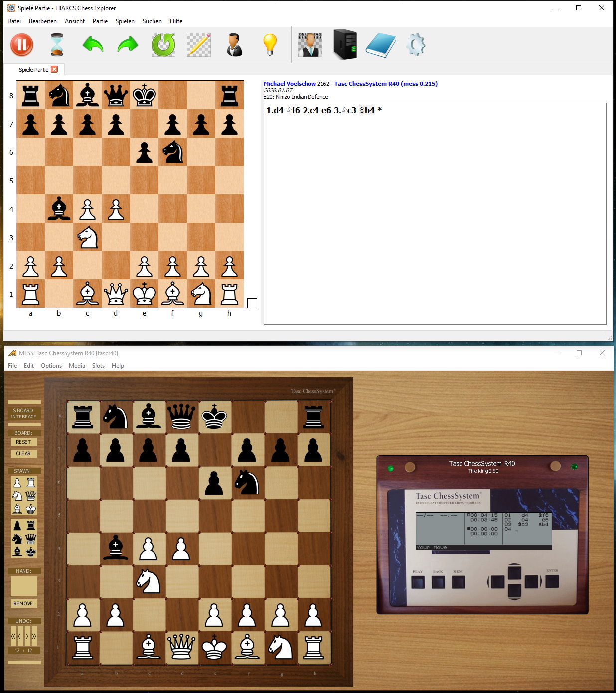Open the Bearbeiten menu
The image size is (616, 693).
point(43,21)
